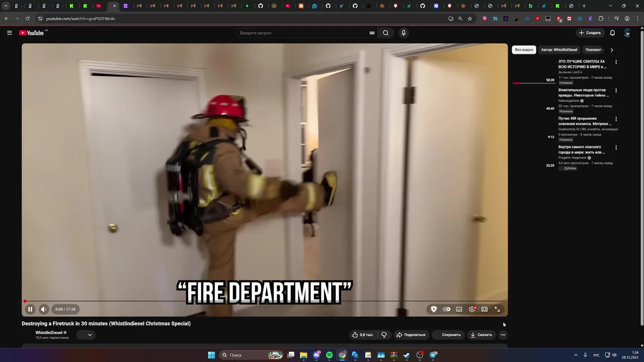Go to the YouTube home logo

tap(32, 33)
